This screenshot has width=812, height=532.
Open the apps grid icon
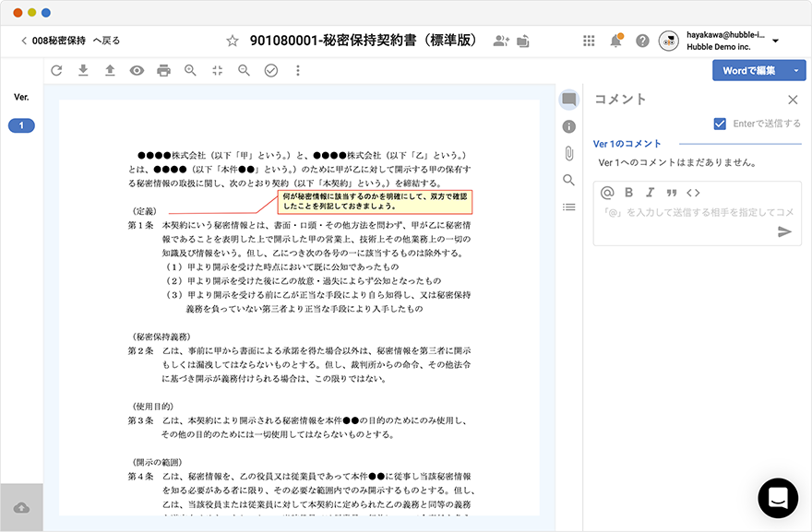coord(589,41)
